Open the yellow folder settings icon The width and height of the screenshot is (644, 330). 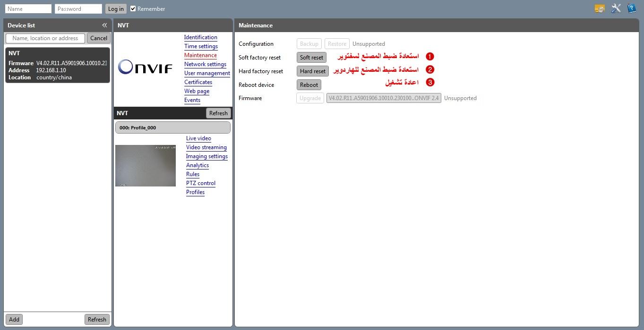tap(600, 8)
